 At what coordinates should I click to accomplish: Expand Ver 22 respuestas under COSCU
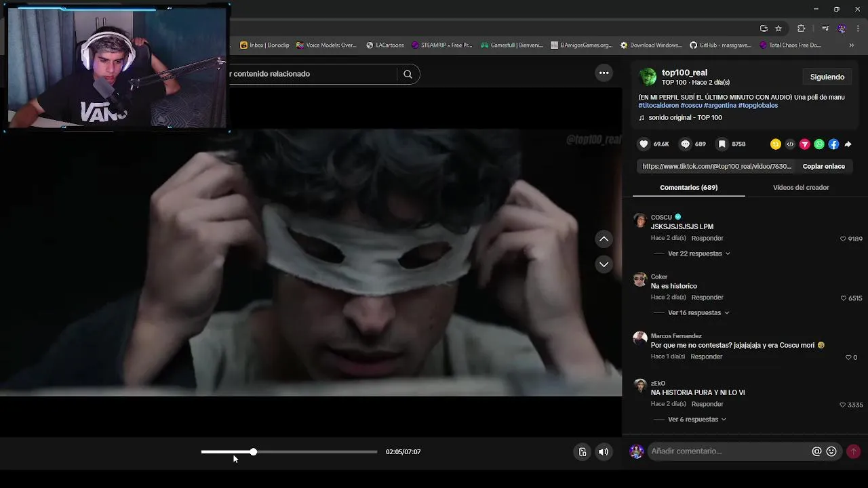[x=698, y=253]
